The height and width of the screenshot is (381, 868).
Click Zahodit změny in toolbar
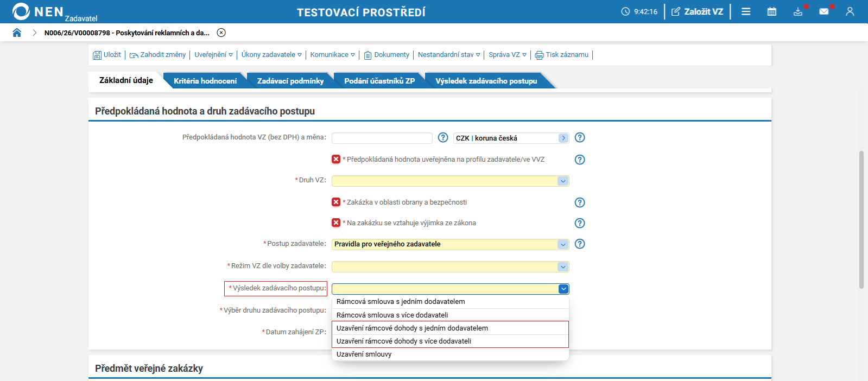[x=157, y=55]
